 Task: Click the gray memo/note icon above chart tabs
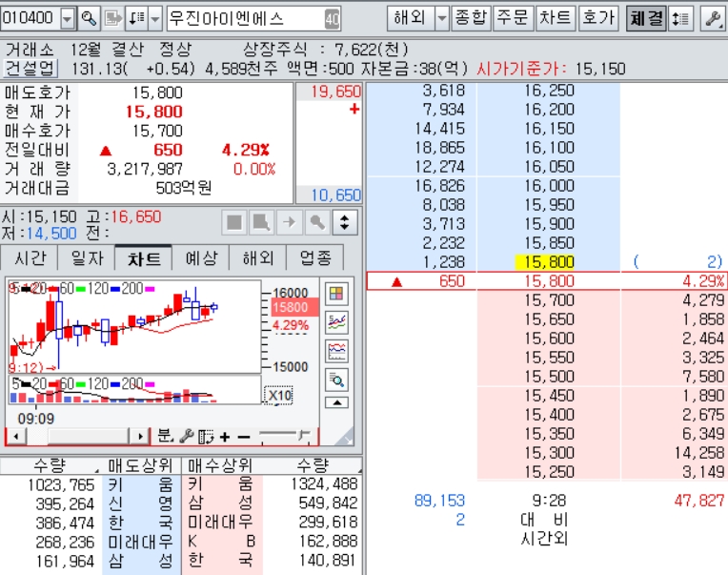[x=261, y=222]
